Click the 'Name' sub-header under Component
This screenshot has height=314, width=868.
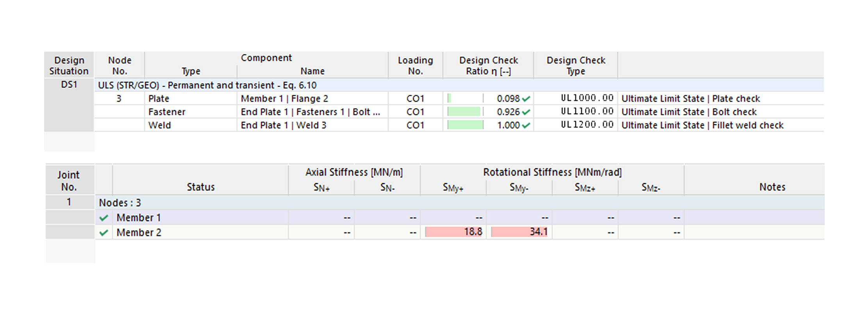[x=313, y=71]
